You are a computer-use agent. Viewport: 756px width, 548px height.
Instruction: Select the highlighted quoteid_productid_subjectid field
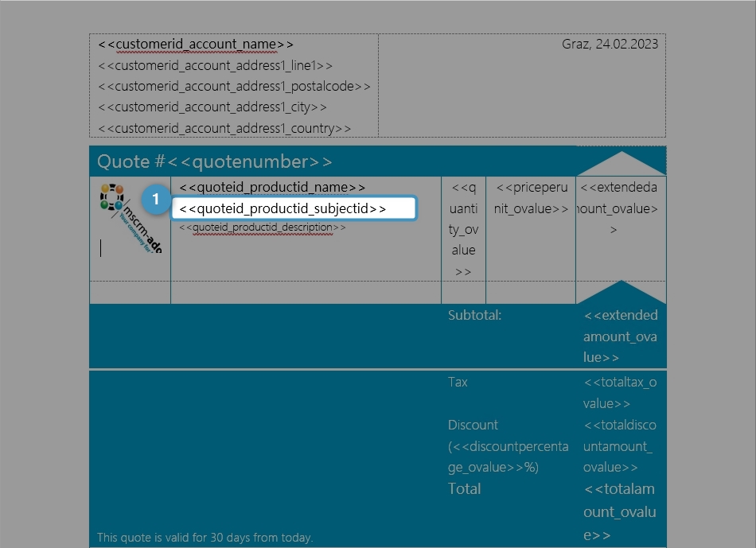click(x=294, y=208)
